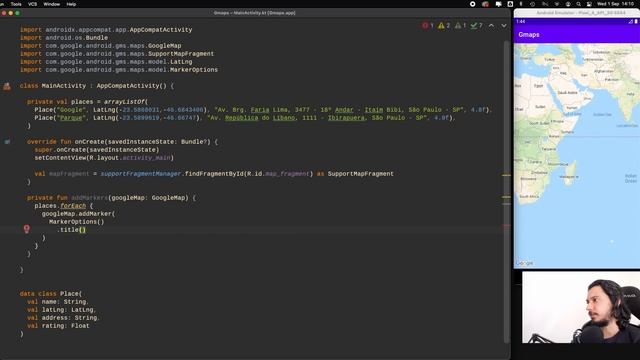Click the emulator map view
Viewport: 640px width, 360px height.
tap(576, 156)
